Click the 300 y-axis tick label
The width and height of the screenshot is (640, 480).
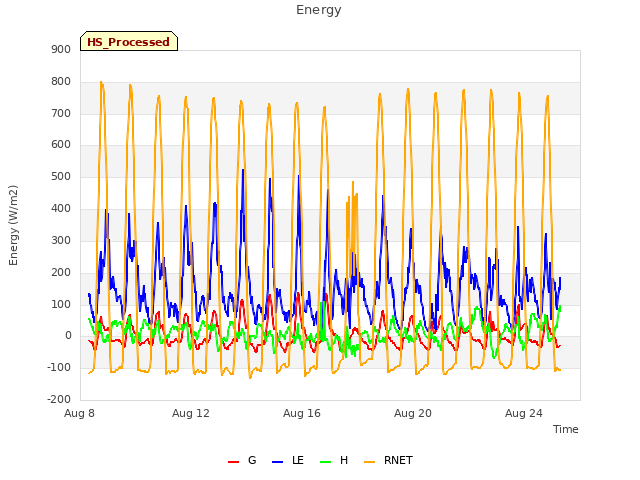[61, 240]
